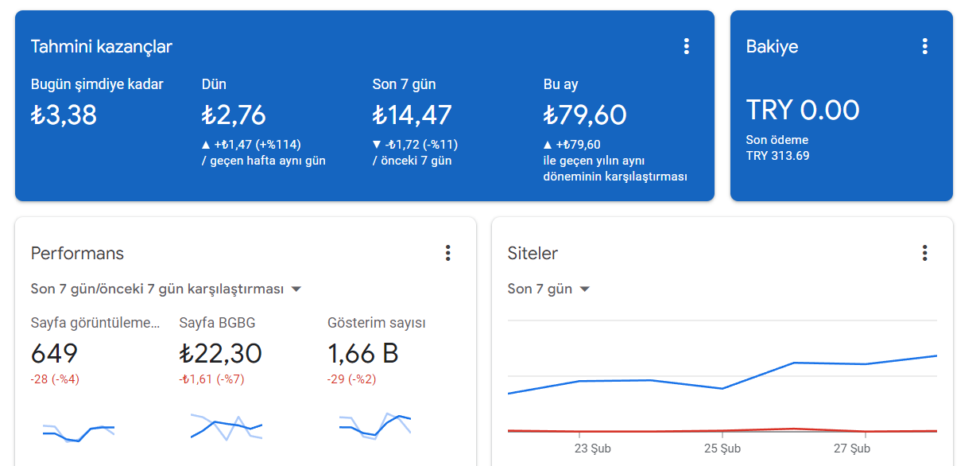Click the ₺22,30 Sayfa BGBG metric
Image resolution: width=980 pixels, height=466 pixels.
tap(220, 353)
